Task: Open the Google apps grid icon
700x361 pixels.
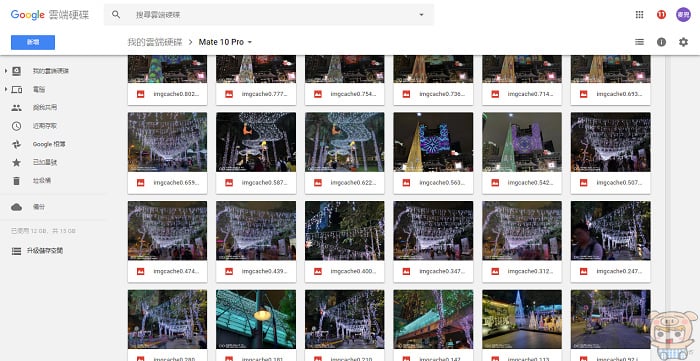Action: (x=639, y=15)
